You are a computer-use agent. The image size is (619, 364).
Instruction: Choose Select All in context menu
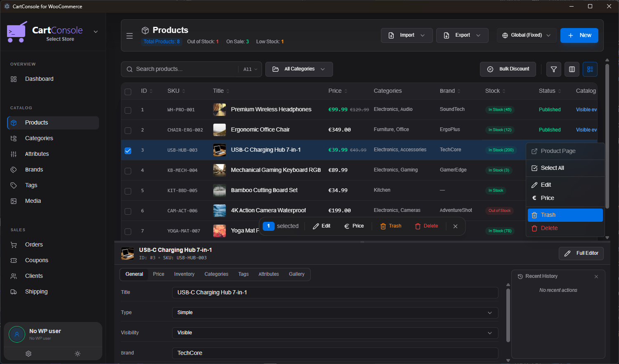pyautogui.click(x=565, y=168)
